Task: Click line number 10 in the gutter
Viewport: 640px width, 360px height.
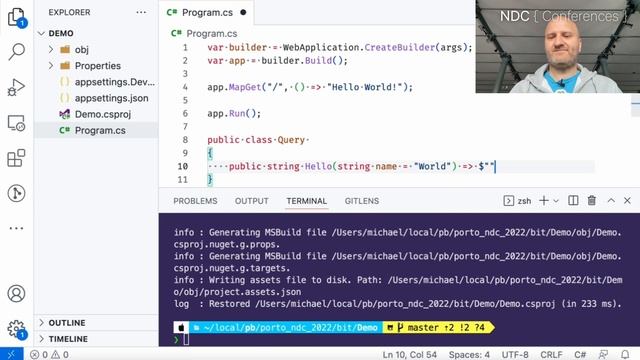Action: [x=182, y=166]
